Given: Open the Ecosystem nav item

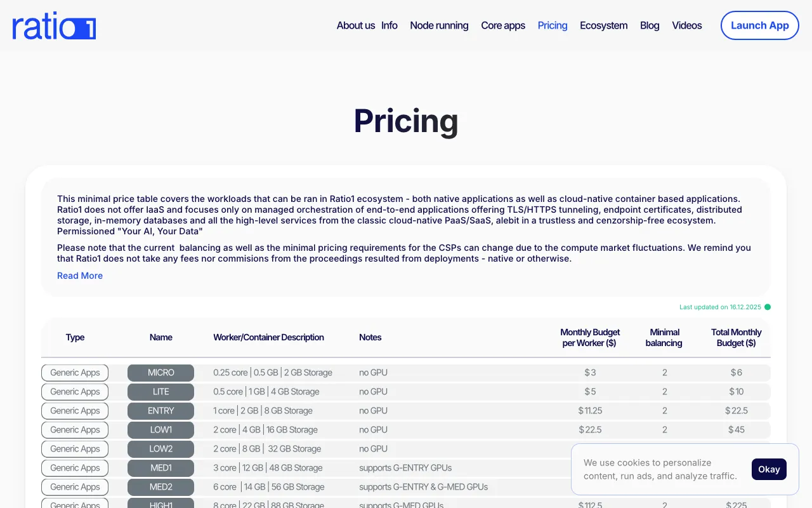Looking at the screenshot, I should pyautogui.click(x=603, y=25).
